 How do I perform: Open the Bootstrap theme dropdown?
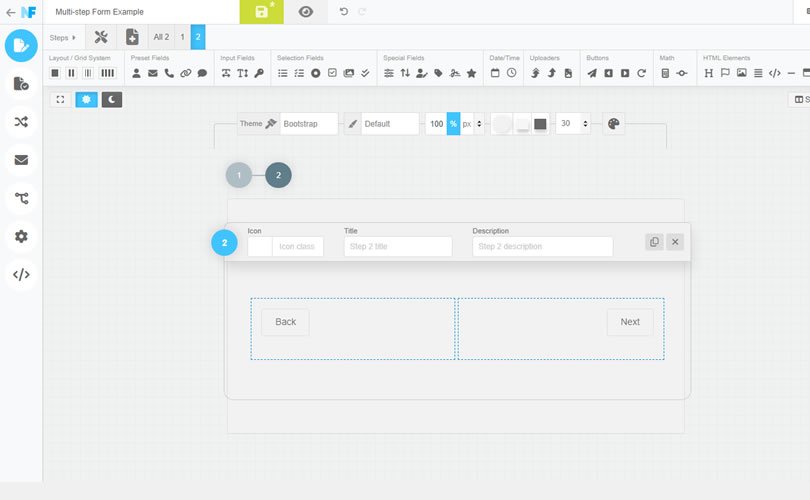coord(309,124)
